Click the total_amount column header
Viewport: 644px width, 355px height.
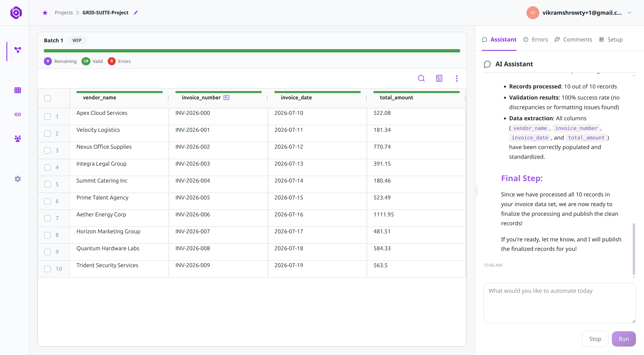pos(396,97)
